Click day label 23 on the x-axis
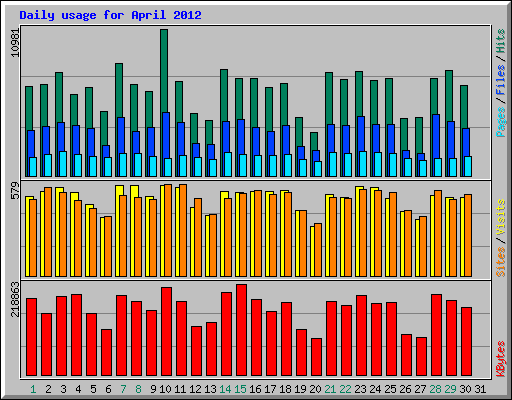Viewport: 512px width, 400px height. 360,389
